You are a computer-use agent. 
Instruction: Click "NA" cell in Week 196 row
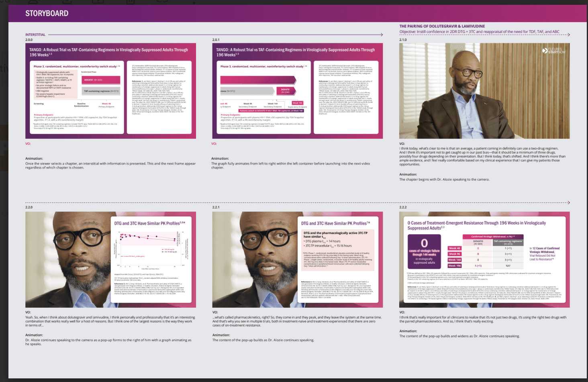click(x=508, y=266)
